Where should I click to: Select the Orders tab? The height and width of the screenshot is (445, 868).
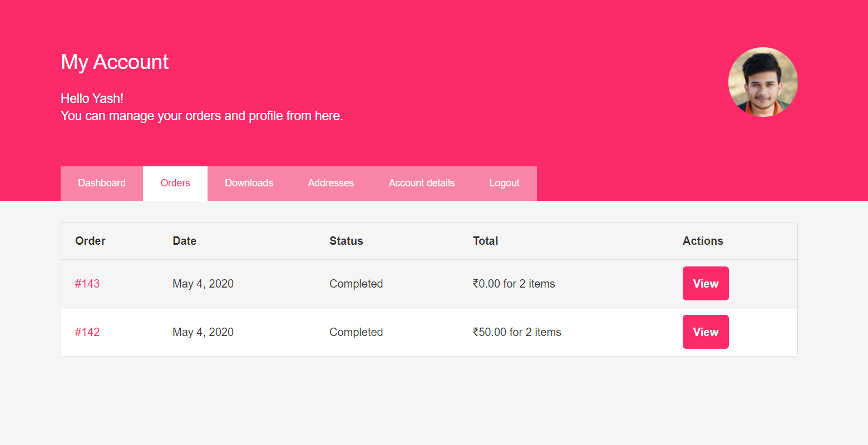[x=175, y=183]
